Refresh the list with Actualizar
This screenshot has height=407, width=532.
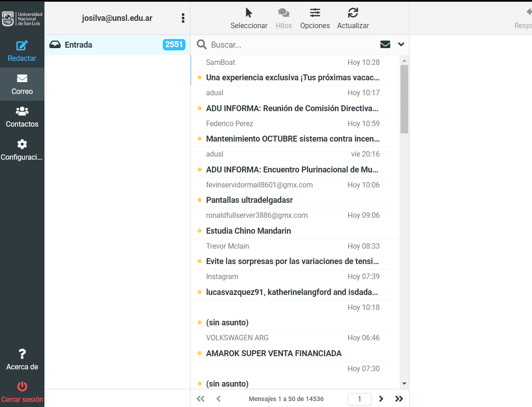coord(353,19)
